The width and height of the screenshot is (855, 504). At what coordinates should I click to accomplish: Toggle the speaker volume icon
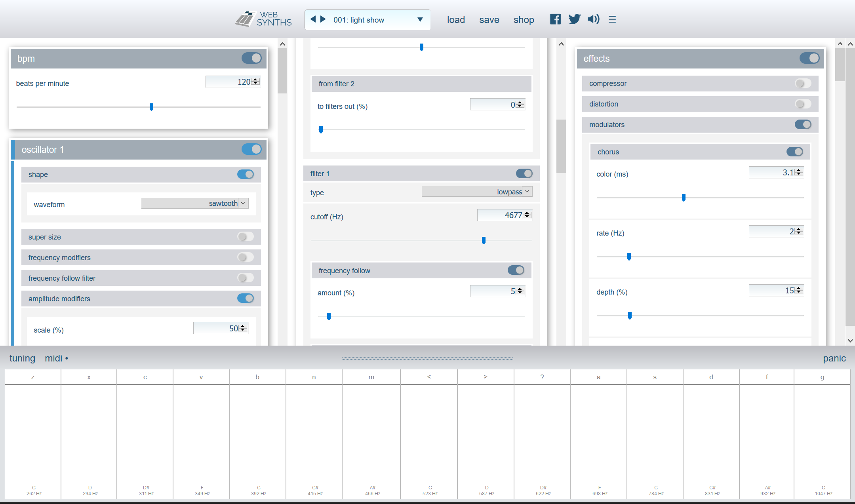coord(593,19)
